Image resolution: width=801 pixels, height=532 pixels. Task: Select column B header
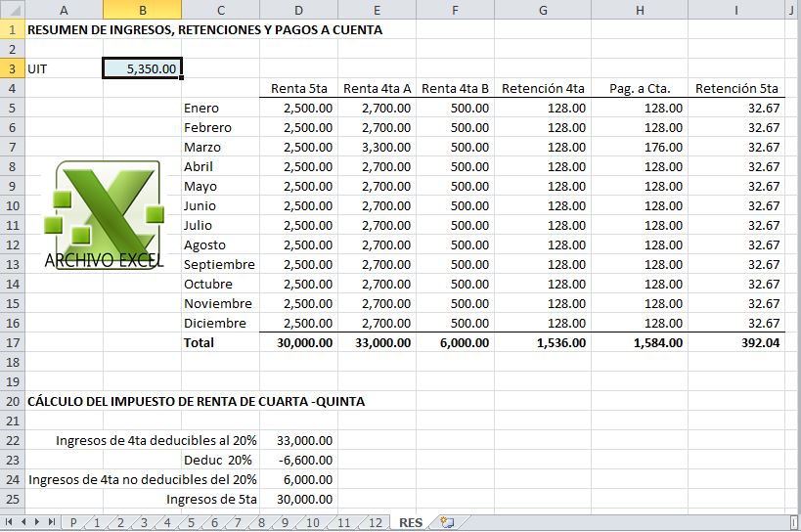[142, 10]
